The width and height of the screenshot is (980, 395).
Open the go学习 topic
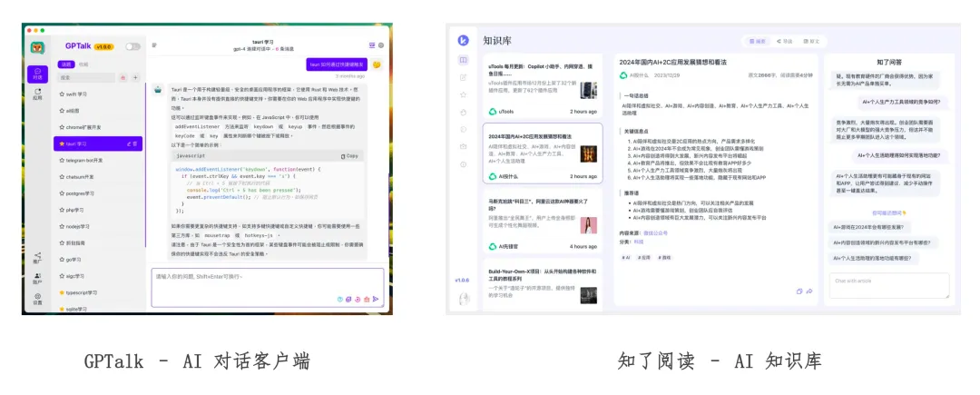tap(98, 260)
